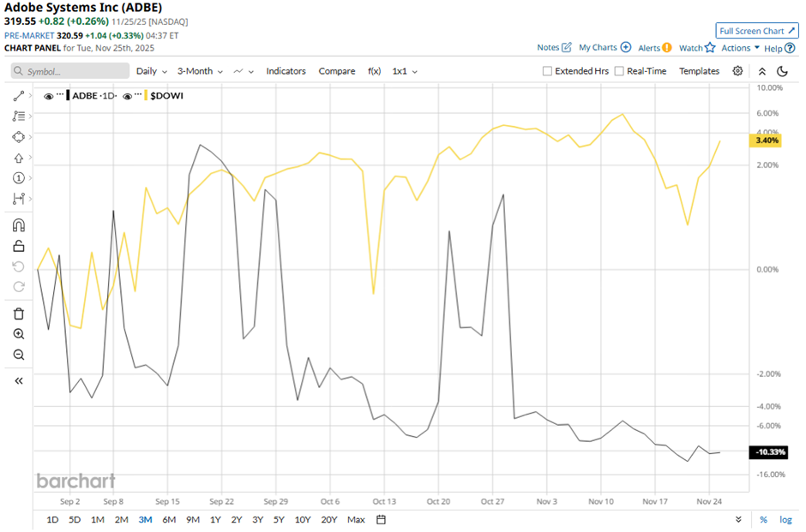This screenshot has height=532, width=806.
Task: Click the black ADBE series color swatch
Action: [68, 95]
